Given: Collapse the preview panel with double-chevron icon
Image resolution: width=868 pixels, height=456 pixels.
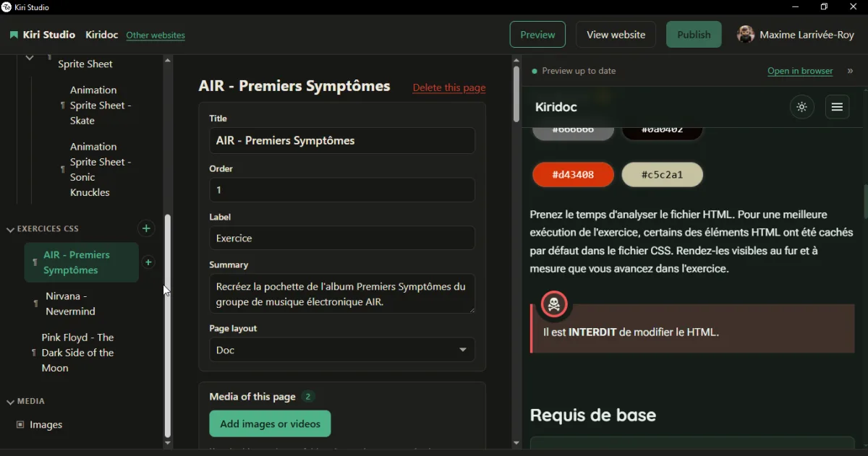Looking at the screenshot, I should click(x=850, y=71).
